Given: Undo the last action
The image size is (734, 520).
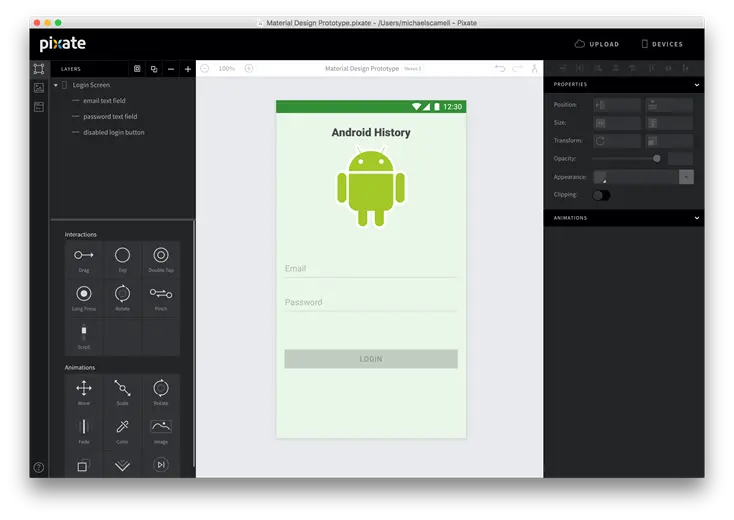Looking at the screenshot, I should click(x=500, y=69).
